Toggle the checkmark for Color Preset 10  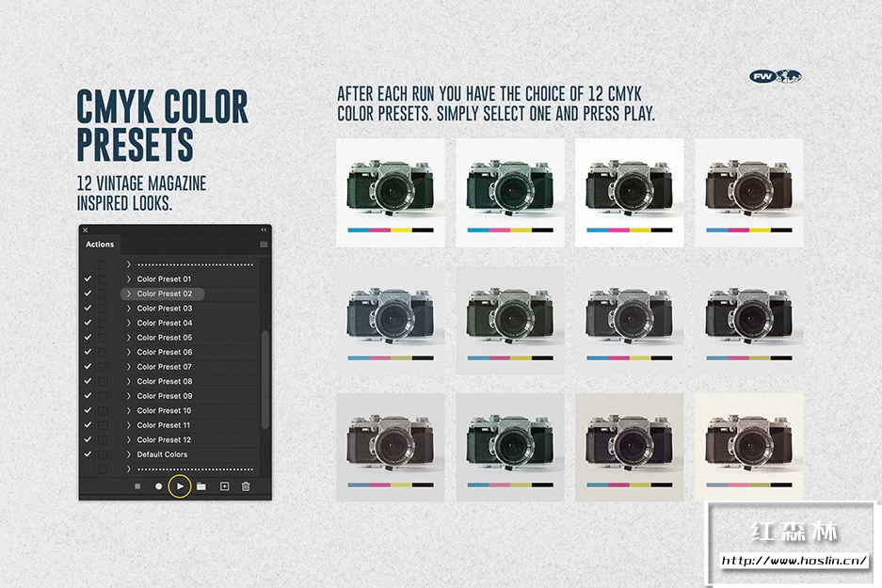[88, 410]
